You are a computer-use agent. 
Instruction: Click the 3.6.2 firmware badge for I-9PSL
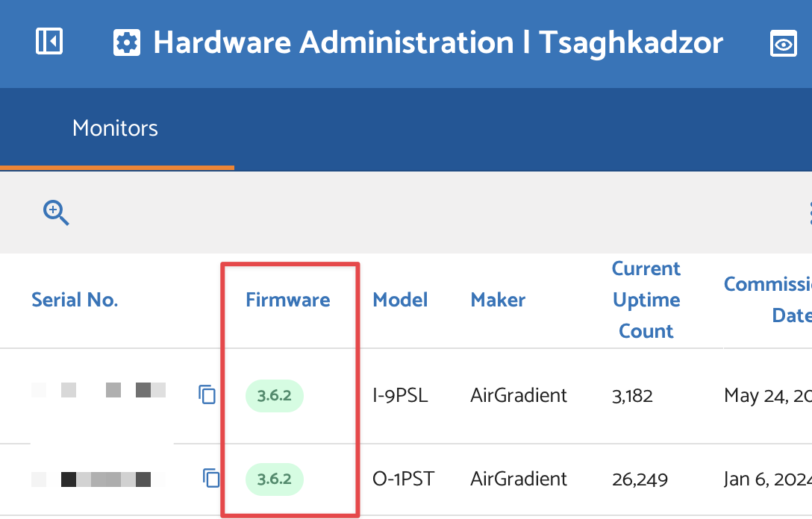[274, 396]
